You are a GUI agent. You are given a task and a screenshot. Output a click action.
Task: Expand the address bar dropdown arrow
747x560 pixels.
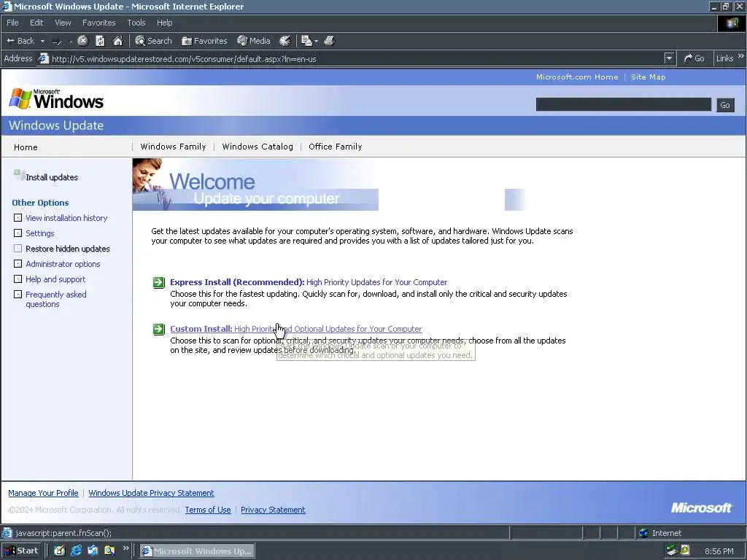pos(670,58)
